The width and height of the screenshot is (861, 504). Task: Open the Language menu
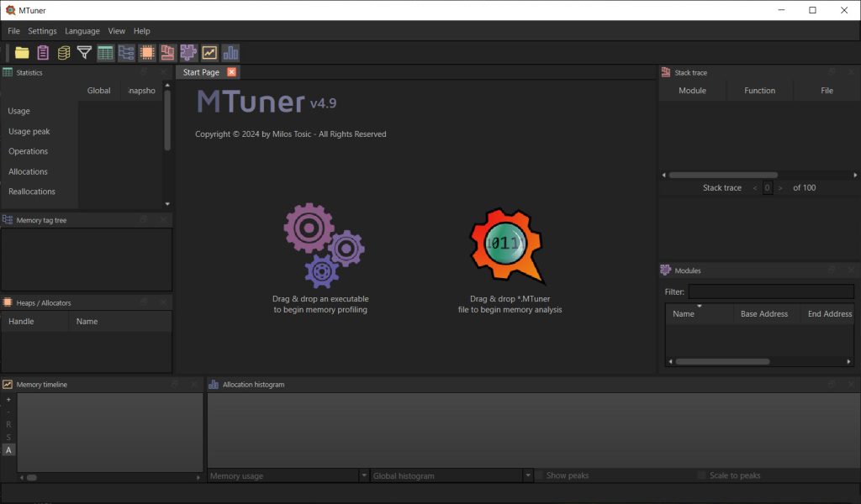[x=82, y=31]
